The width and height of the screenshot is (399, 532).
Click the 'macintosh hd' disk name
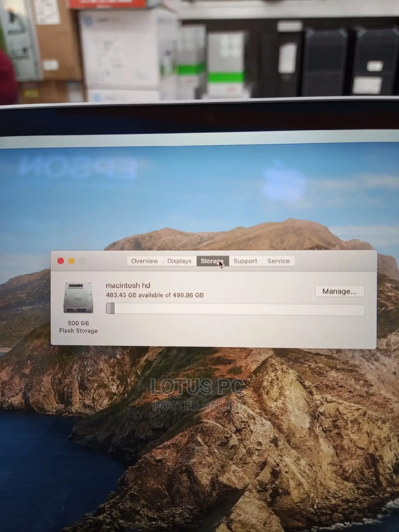128,286
